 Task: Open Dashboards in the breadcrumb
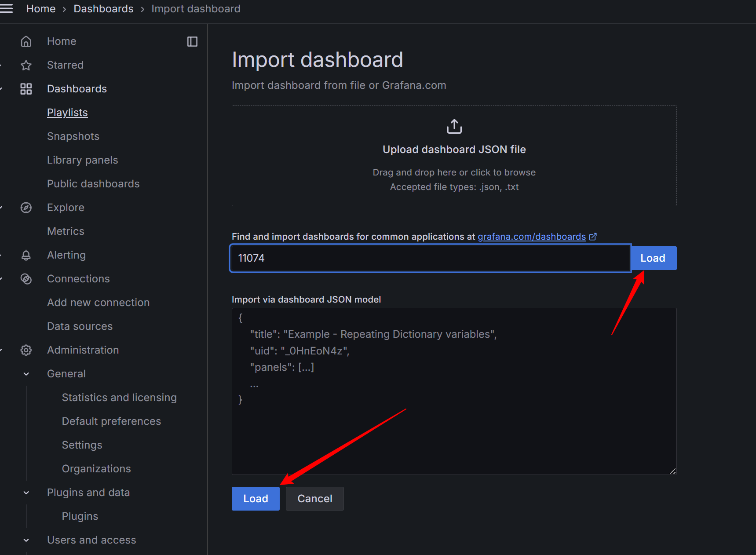(x=103, y=9)
